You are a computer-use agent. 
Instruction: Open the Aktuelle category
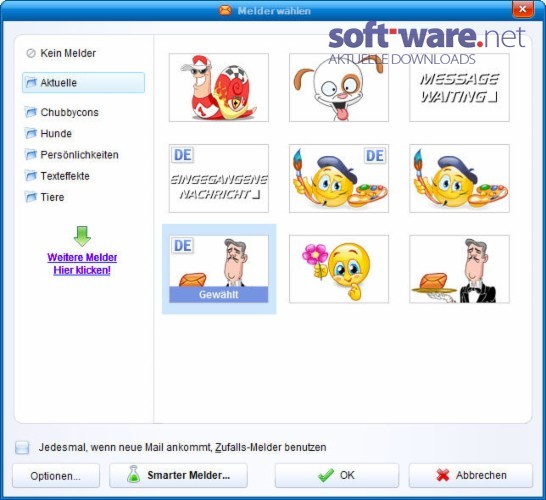click(83, 83)
